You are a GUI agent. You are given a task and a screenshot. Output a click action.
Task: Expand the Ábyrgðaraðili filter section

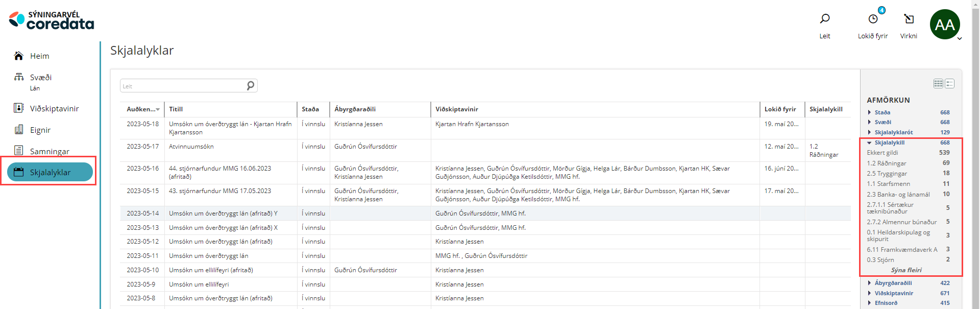pyautogui.click(x=893, y=283)
